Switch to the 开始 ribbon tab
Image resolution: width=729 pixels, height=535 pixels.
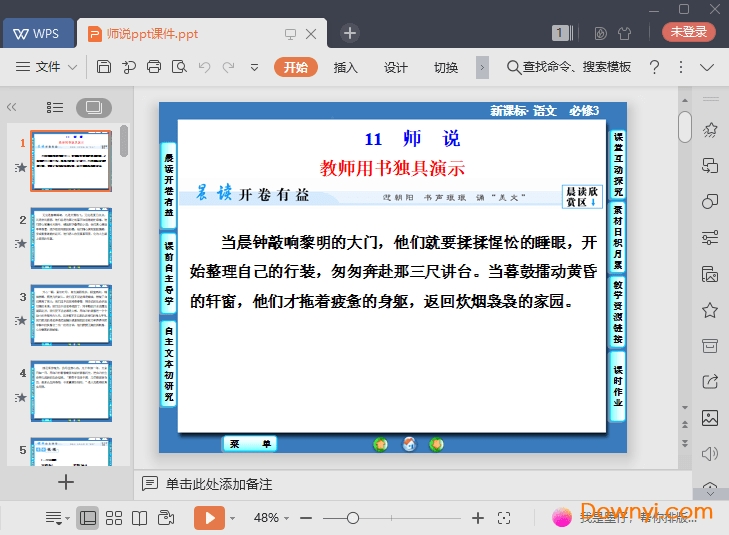[296, 67]
